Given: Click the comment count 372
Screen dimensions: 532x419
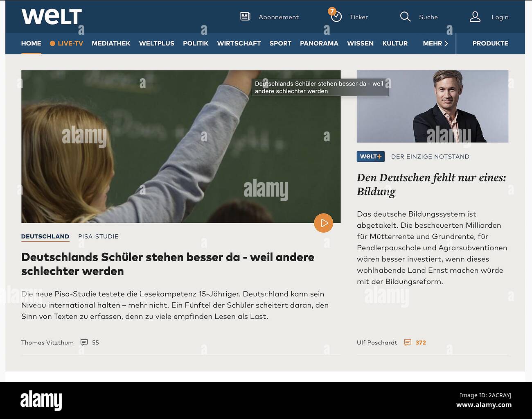Looking at the screenshot, I should click(x=421, y=343).
